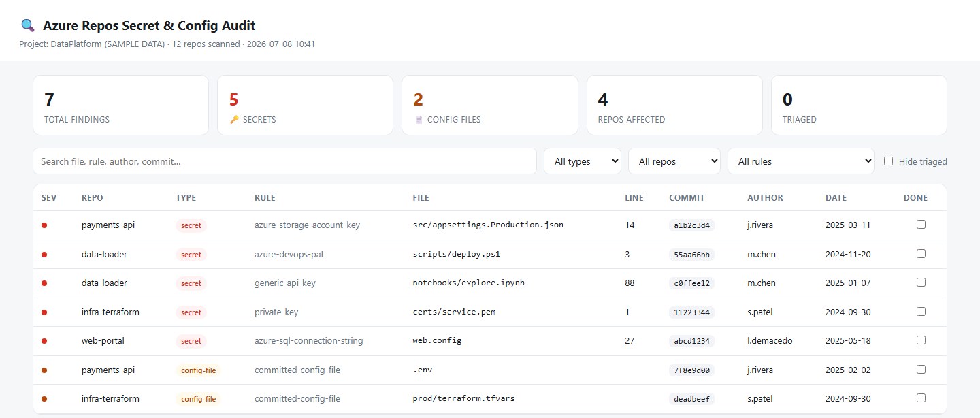Click file src/appsettings.Production.json
The height and width of the screenshot is (418, 980).
pos(488,225)
